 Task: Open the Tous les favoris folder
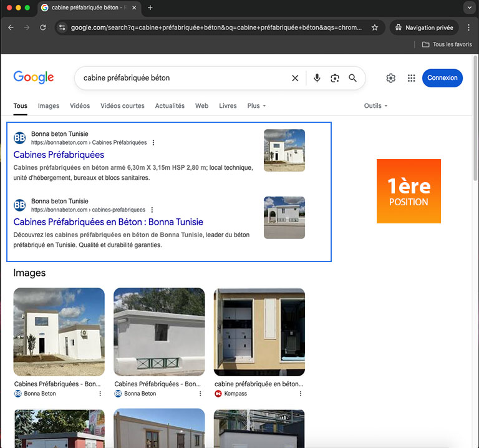point(447,45)
